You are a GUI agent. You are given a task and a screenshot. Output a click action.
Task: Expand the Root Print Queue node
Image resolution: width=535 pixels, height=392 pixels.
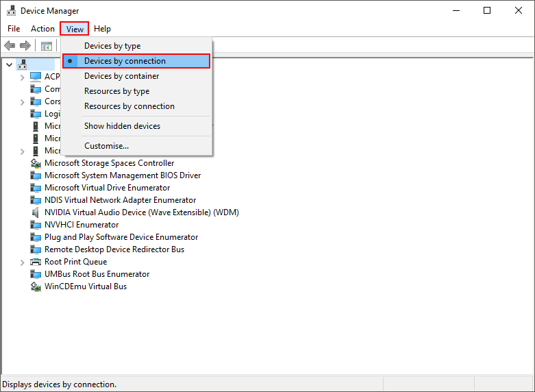point(22,262)
